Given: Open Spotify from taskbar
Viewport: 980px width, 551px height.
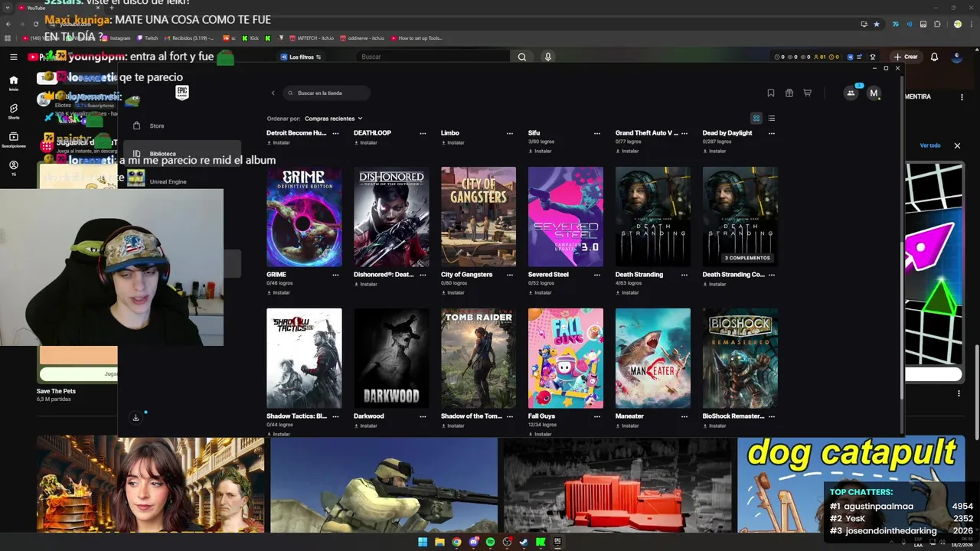Looking at the screenshot, I should (x=490, y=542).
